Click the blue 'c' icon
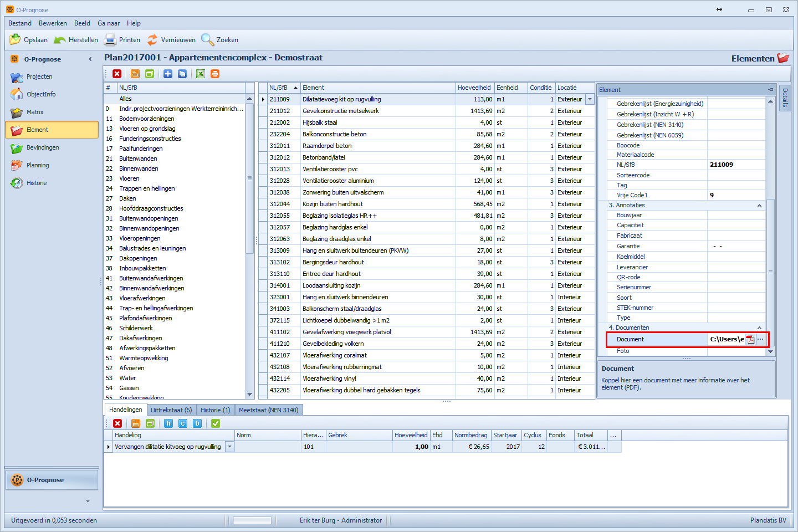This screenshot has height=532, width=798. click(183, 423)
